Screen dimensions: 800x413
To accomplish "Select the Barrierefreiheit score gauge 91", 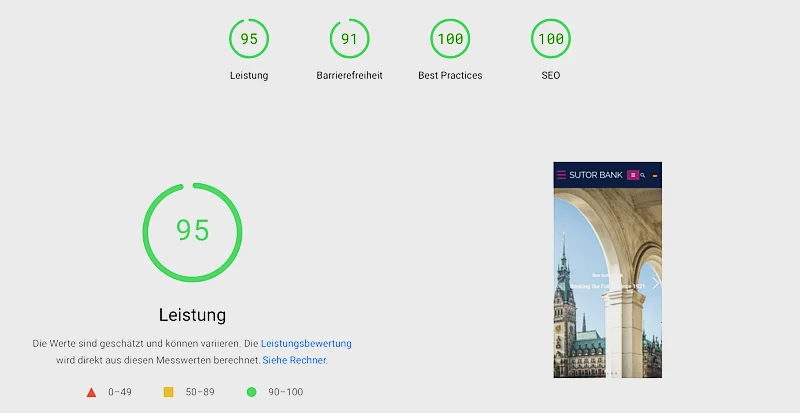I will pyautogui.click(x=349, y=38).
